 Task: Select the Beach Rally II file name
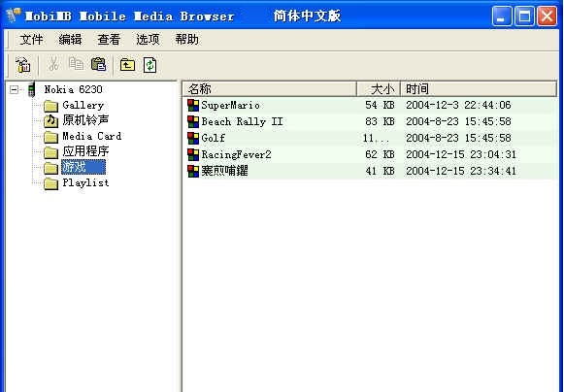(x=242, y=122)
